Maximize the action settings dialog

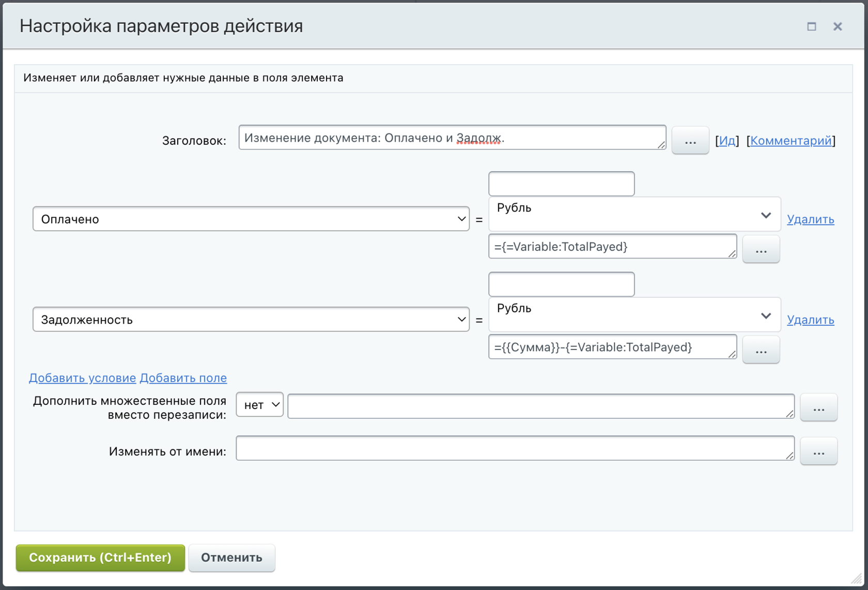(x=812, y=26)
